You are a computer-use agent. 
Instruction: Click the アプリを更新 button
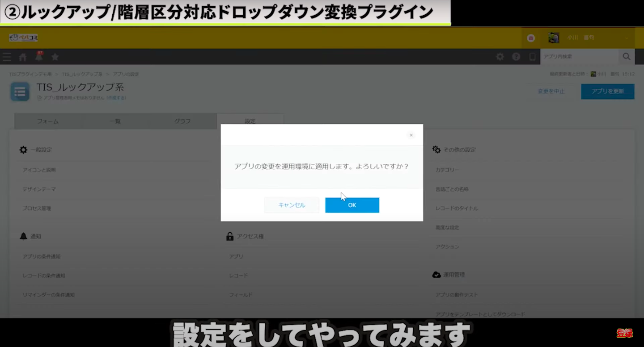(x=607, y=91)
